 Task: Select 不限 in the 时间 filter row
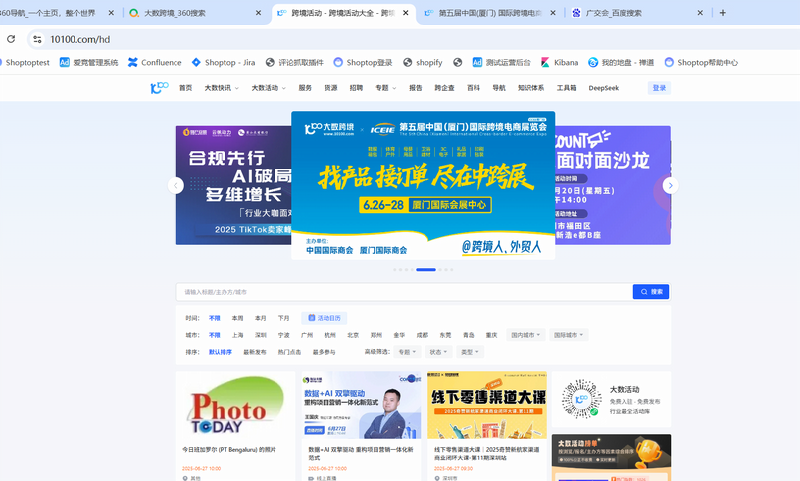coord(214,318)
